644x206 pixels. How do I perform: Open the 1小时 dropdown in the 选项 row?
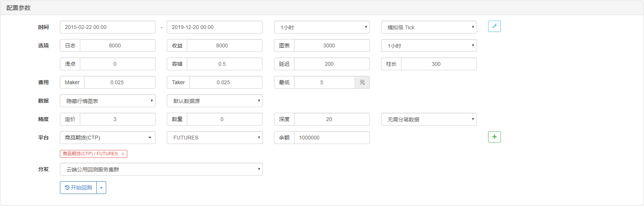[x=429, y=45]
